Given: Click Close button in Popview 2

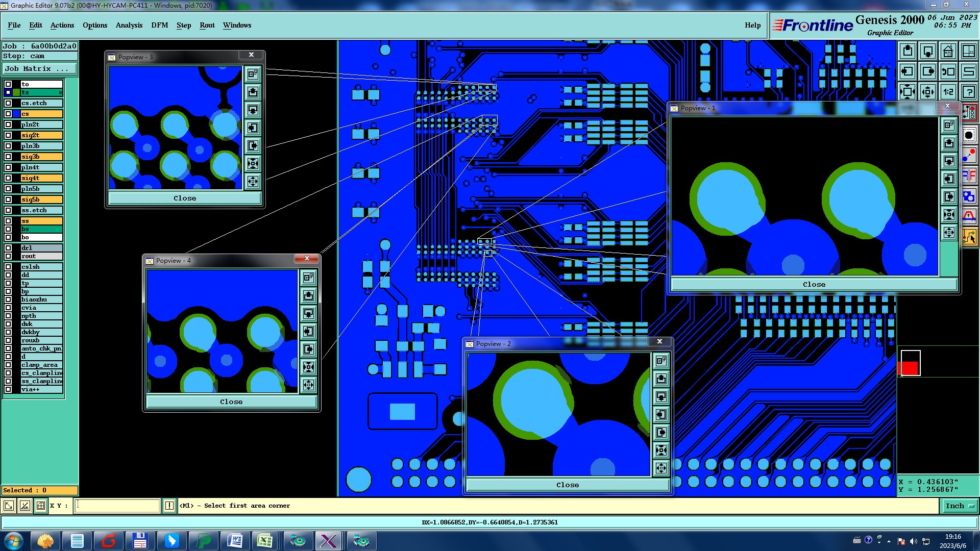Looking at the screenshot, I should [x=568, y=485].
